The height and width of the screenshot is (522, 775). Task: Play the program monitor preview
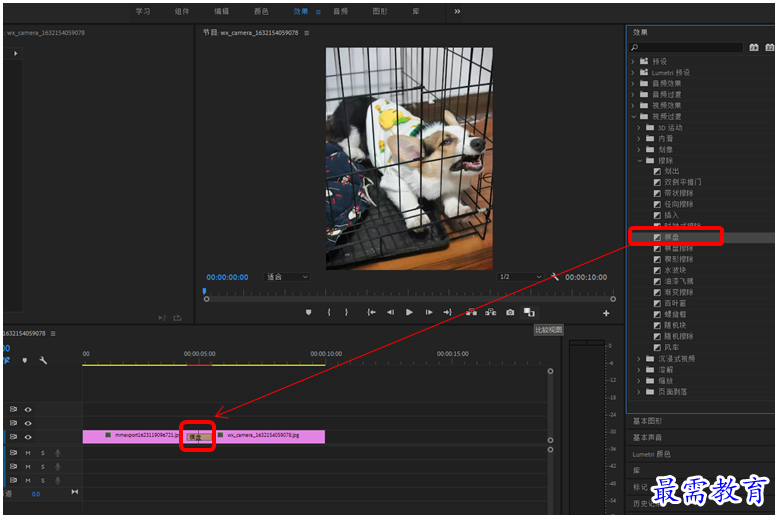(x=409, y=312)
